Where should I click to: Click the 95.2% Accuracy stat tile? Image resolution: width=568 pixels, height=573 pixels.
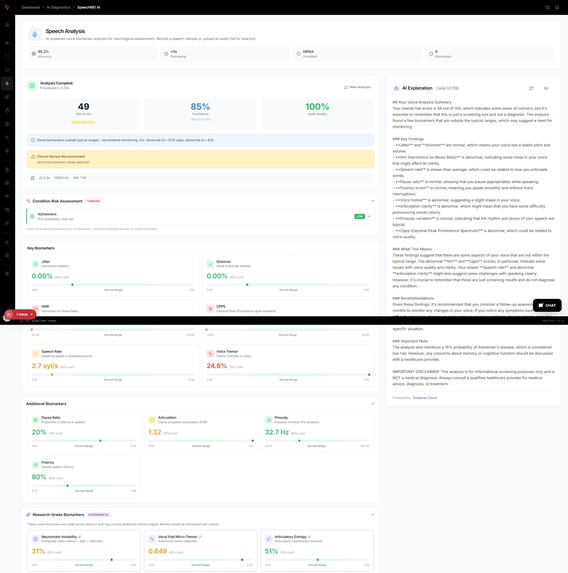point(93,54)
